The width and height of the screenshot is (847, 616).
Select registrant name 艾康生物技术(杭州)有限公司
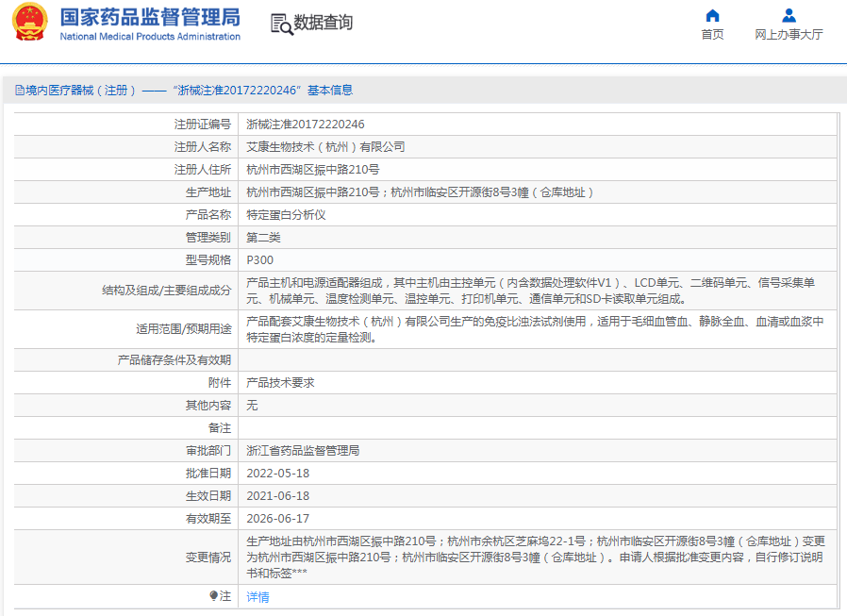[x=325, y=147]
